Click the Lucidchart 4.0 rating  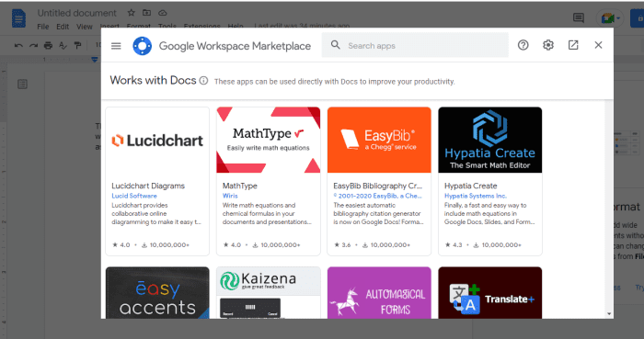[121, 244]
